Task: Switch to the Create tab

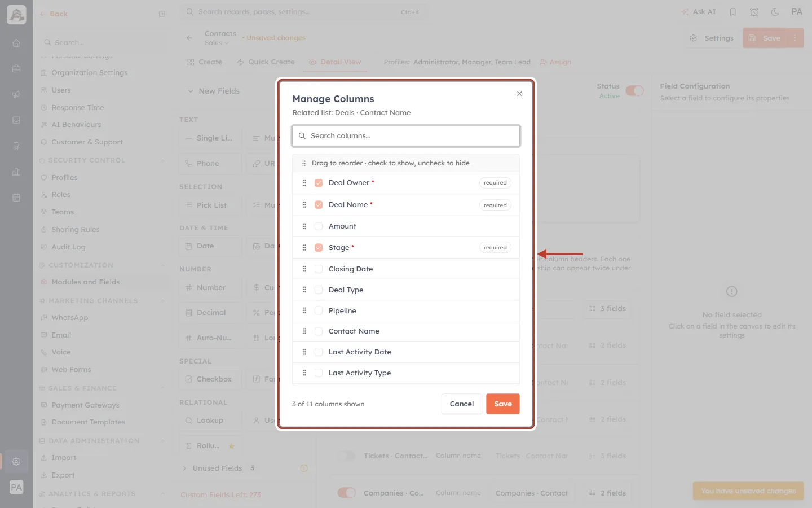Action: [205, 62]
